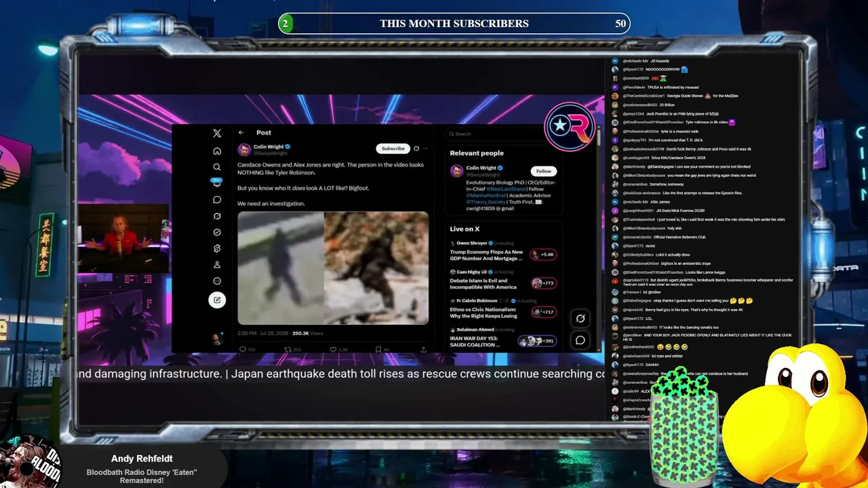The image size is (868, 488).
Task: Open the blurry walking figure image
Action: click(x=281, y=268)
